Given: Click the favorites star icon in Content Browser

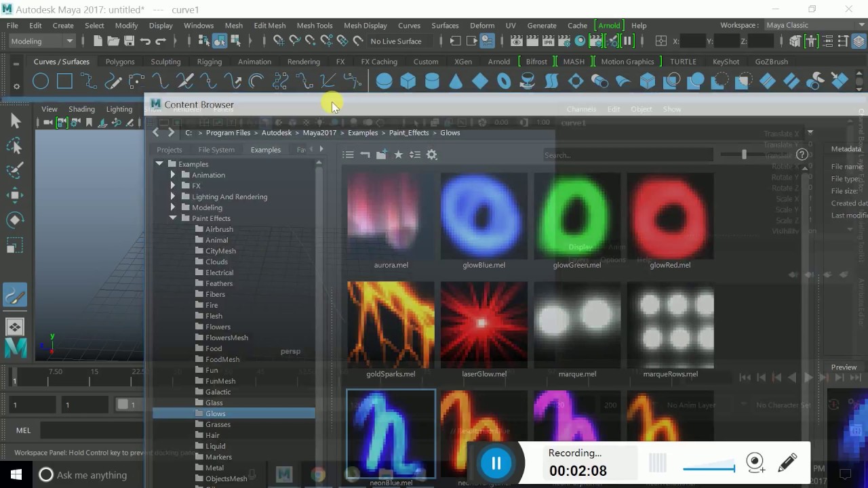Looking at the screenshot, I should click(399, 155).
